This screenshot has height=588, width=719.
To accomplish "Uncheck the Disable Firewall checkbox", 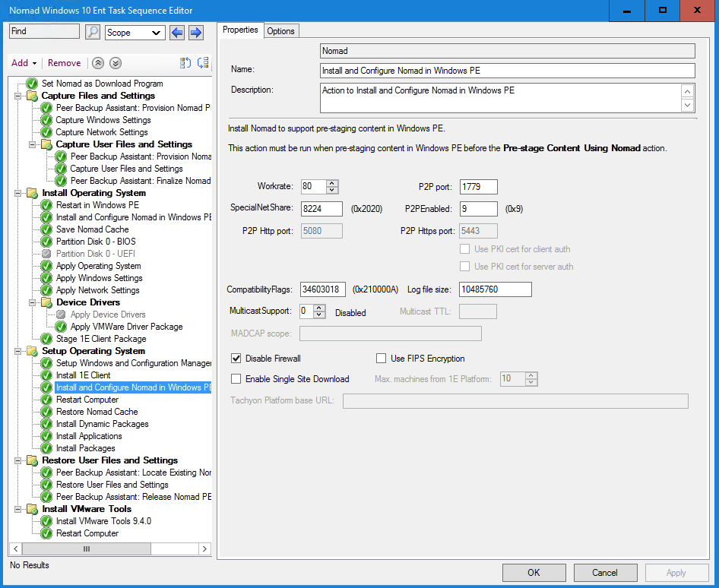I will (236, 359).
